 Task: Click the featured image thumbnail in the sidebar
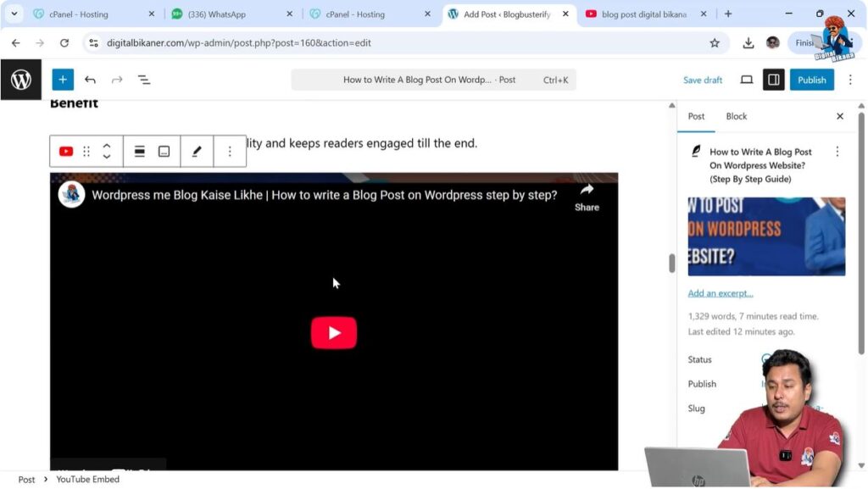tap(765, 236)
